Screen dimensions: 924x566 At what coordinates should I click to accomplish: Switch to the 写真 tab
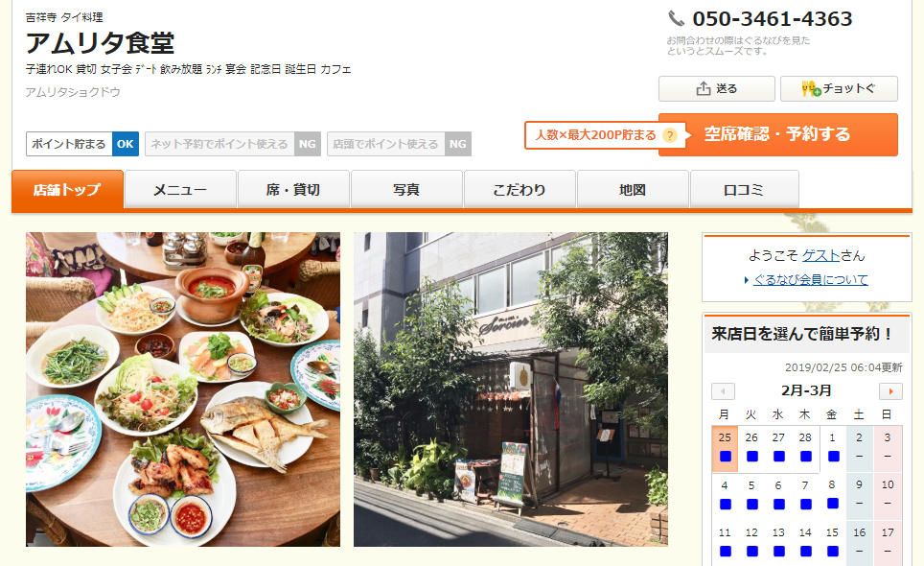pos(406,190)
